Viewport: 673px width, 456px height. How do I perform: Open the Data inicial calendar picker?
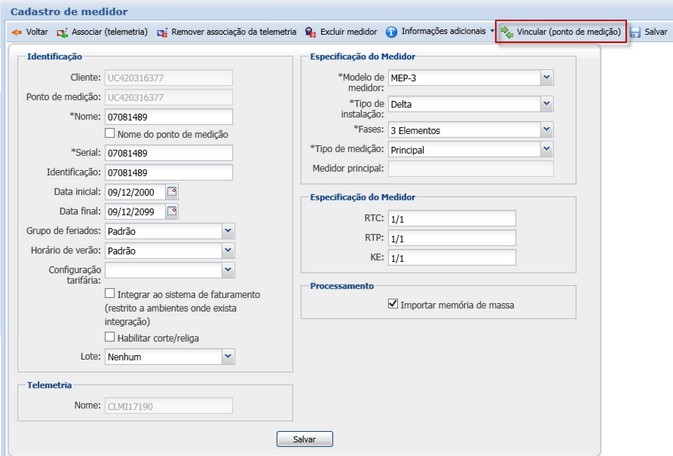[x=172, y=191]
